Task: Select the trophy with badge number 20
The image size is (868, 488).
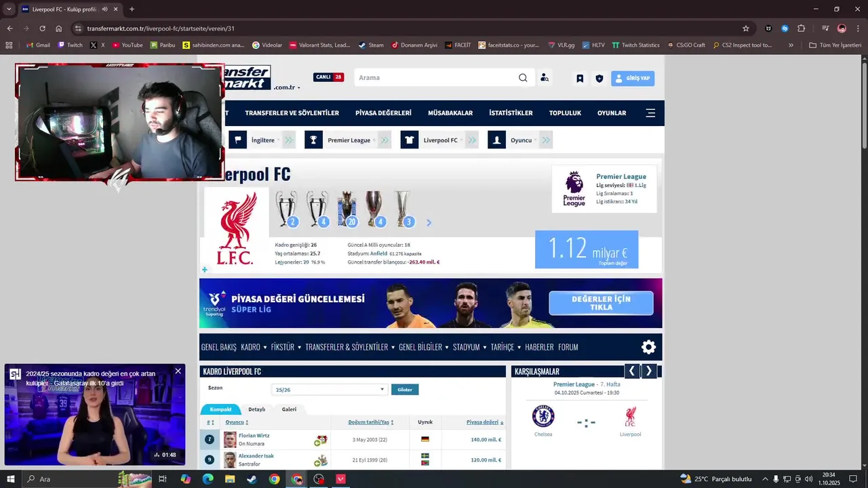Action: point(347,209)
